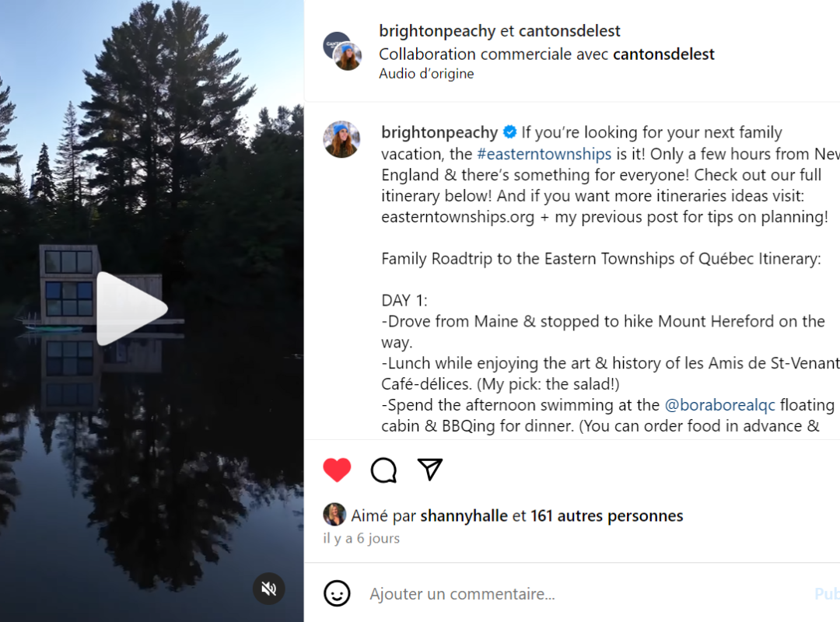
Task: Open shannyhalle's profile from likes
Action: tap(464, 515)
